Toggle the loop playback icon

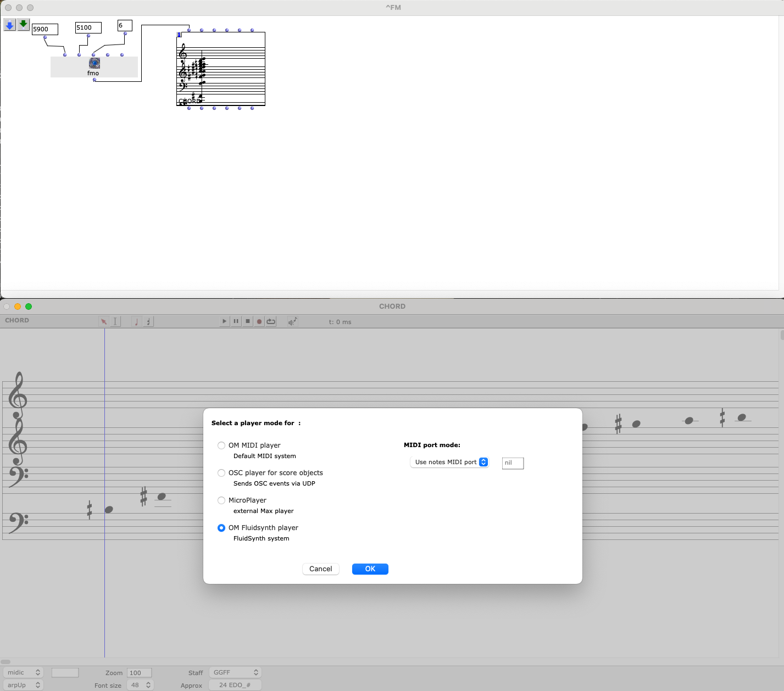[271, 321]
